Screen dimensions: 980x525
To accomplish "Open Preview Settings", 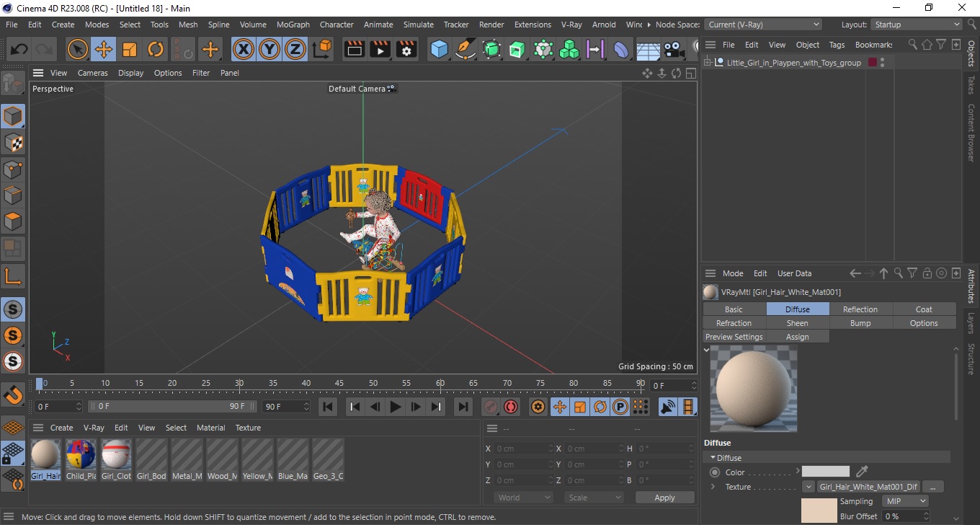I will (734, 337).
